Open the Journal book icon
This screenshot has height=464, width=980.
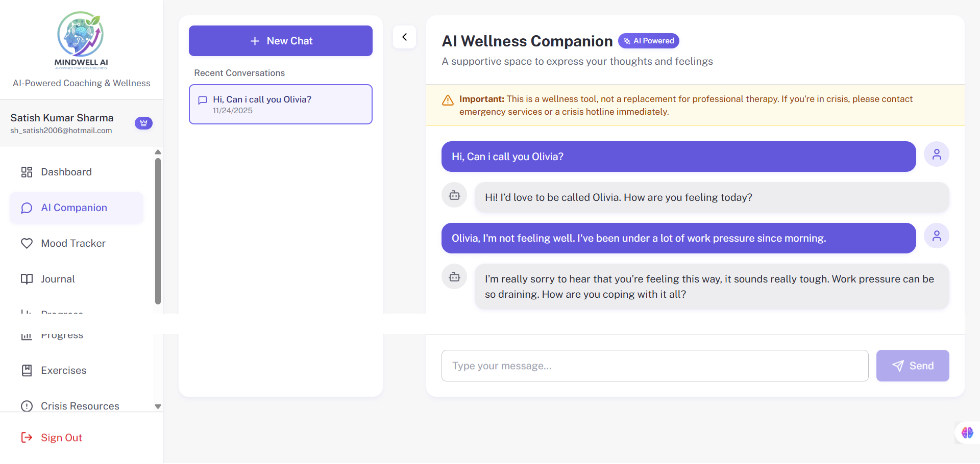click(27, 279)
